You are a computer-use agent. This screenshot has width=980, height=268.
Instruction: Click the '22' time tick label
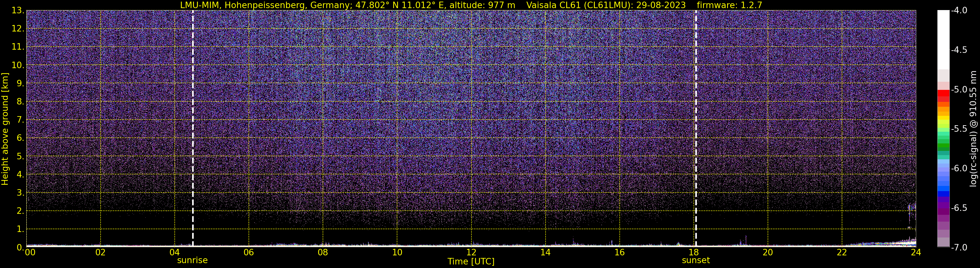(842, 252)
